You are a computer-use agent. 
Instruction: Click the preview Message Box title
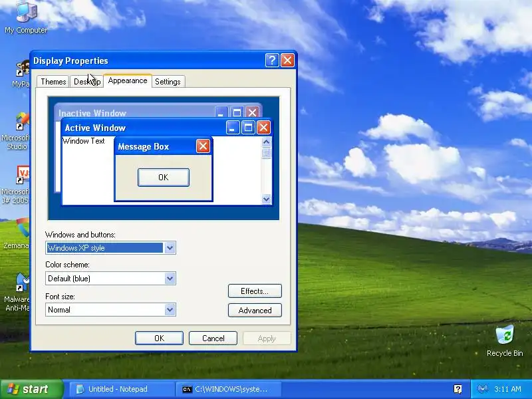pos(144,146)
